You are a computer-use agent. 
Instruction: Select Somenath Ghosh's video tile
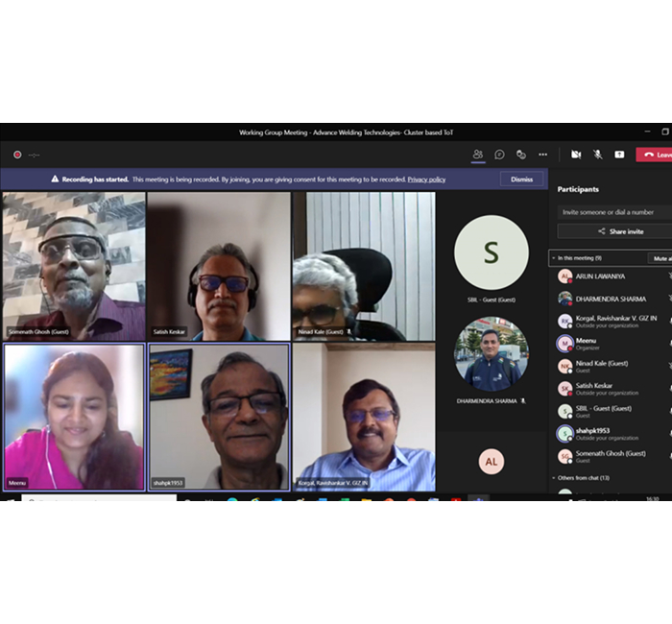pyautogui.click(x=74, y=266)
